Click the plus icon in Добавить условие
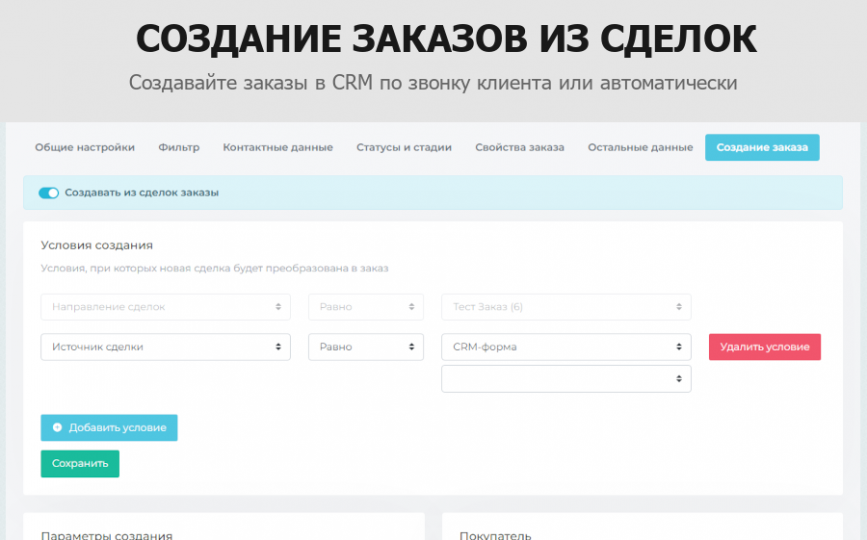The width and height of the screenshot is (867, 540). pos(57,427)
